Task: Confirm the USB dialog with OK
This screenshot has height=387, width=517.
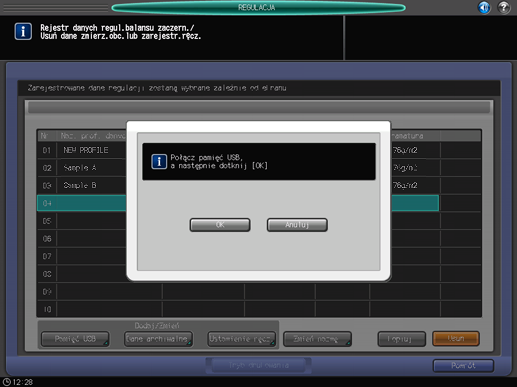Action: pyautogui.click(x=220, y=225)
